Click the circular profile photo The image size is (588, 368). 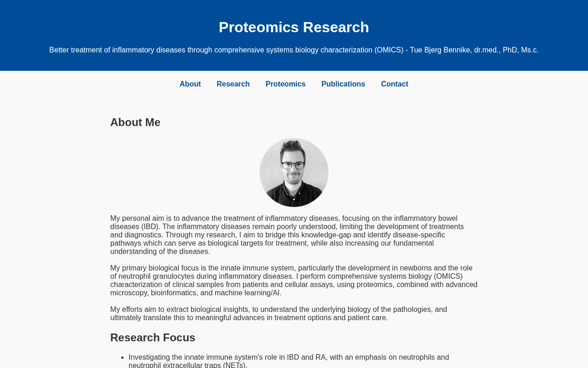coord(294,172)
